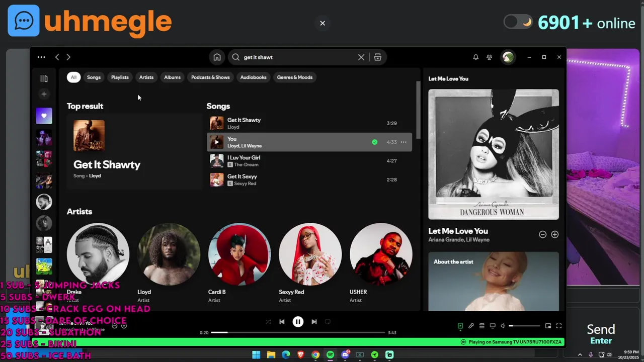Open the lyrics microphone icon
Image resolution: width=644 pixels, height=362 pixels.
tap(471, 326)
